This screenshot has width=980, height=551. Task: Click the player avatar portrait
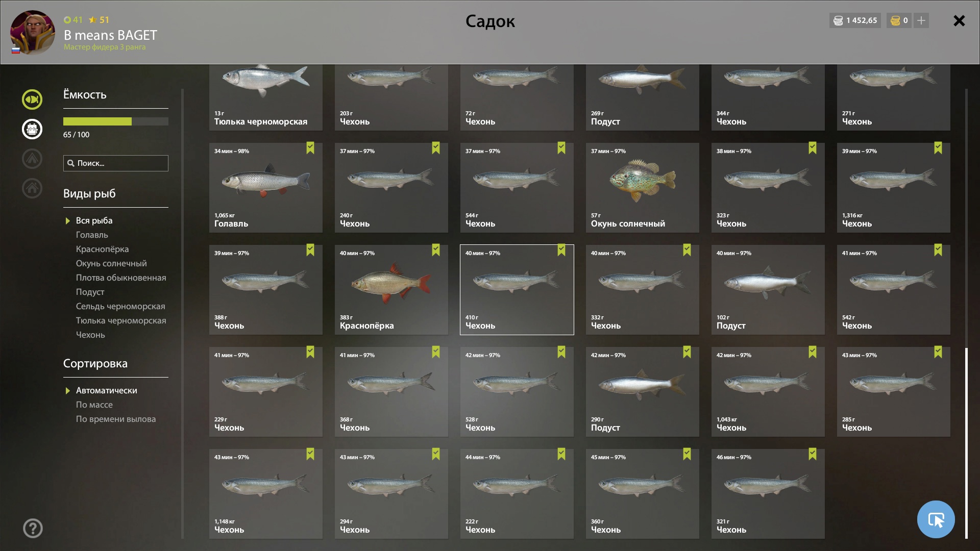[x=33, y=33]
